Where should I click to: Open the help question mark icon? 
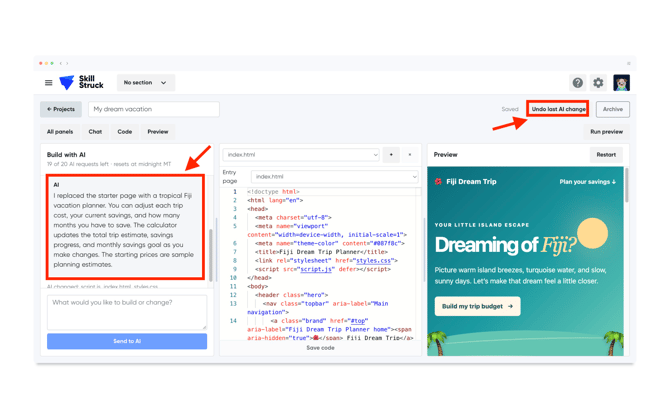(577, 82)
